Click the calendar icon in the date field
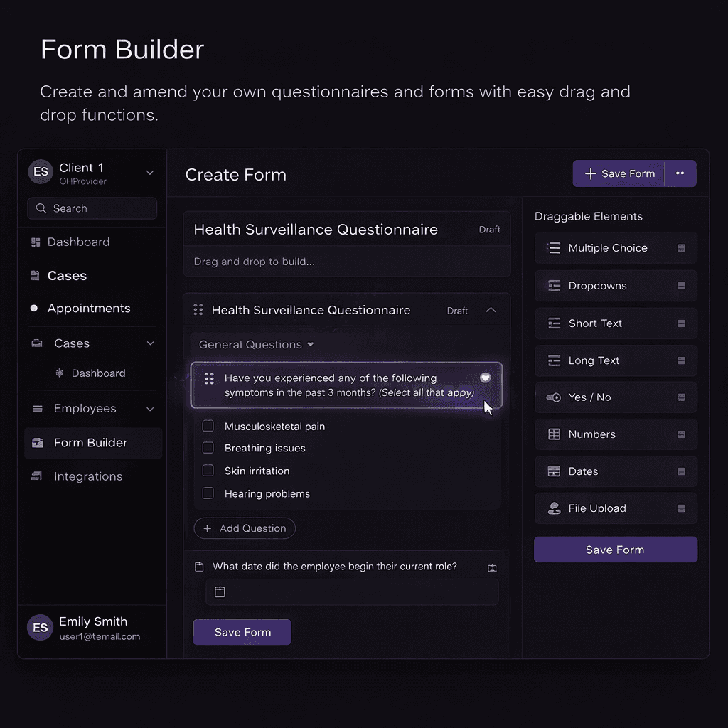728x728 pixels. point(220,591)
